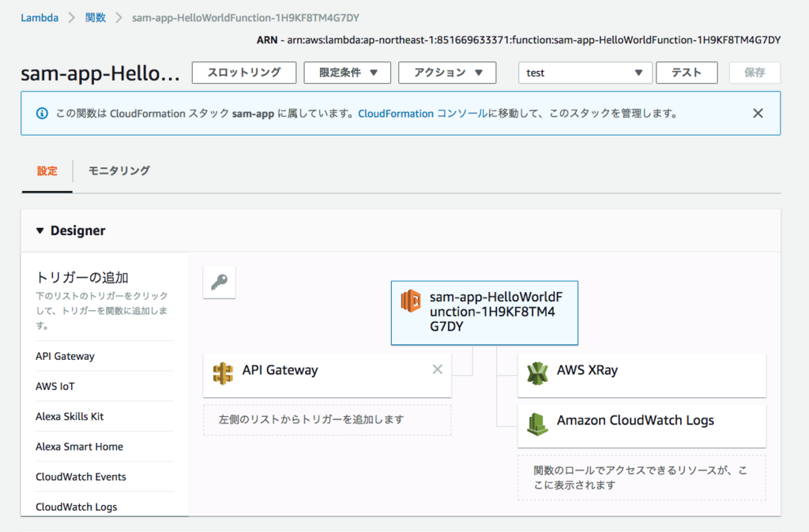This screenshot has width=809, height=532.
Task: Click the AWS XRay icon
Action: 537,373
